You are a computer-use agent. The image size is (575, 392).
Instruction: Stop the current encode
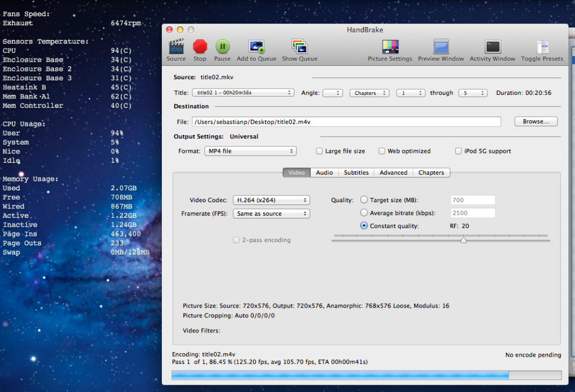pos(200,47)
